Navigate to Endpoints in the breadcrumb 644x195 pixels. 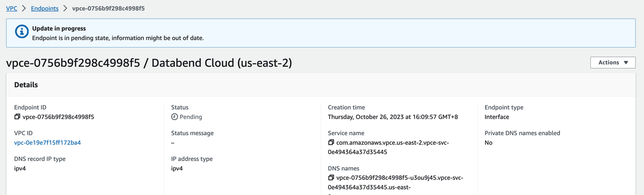click(44, 9)
